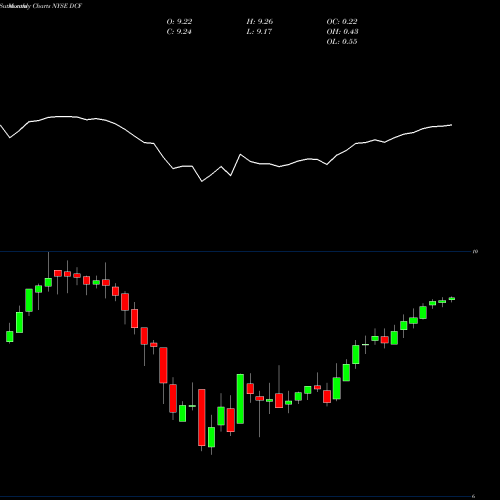Click the open price value O: 9.22
Viewport: 500px width, 500px height.
point(179,22)
